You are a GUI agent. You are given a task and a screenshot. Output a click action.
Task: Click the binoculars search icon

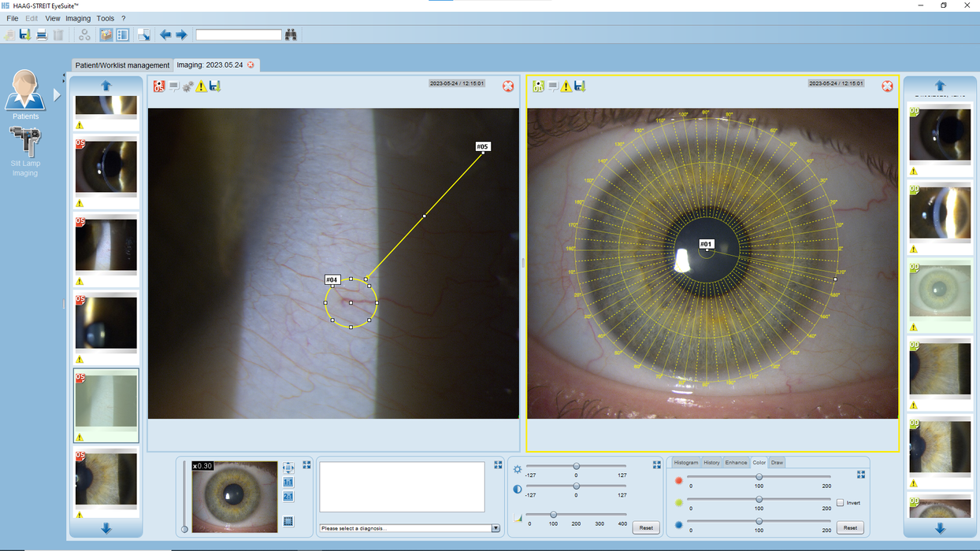291,34
